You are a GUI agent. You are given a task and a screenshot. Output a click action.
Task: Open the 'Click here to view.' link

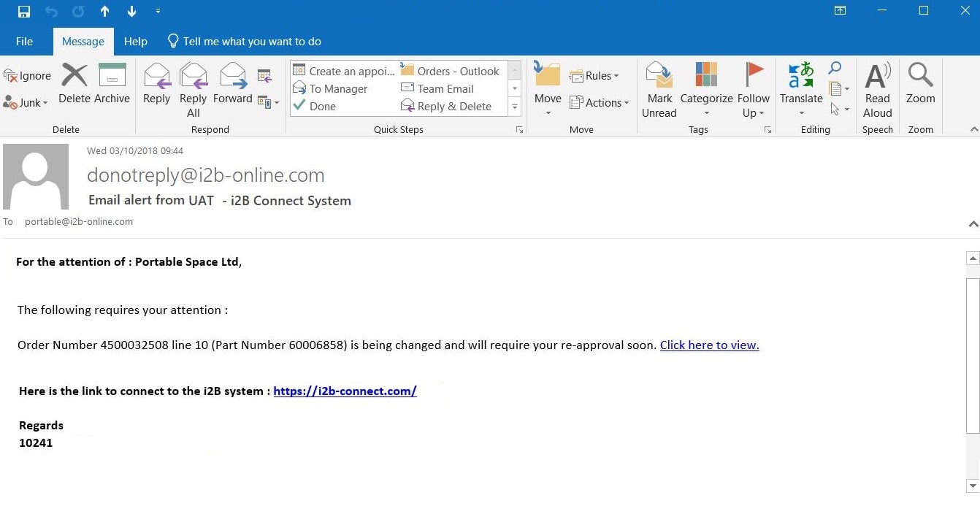[x=709, y=345]
